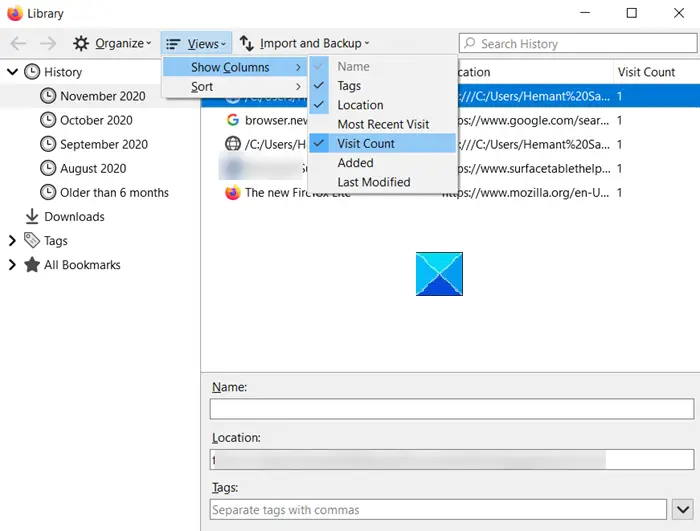This screenshot has width=700, height=531.
Task: Collapse the History tree node
Action: click(12, 71)
